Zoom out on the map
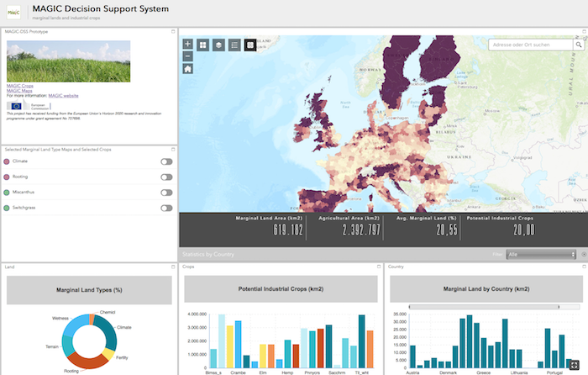Screen dimensions: 588x375 click(187, 56)
